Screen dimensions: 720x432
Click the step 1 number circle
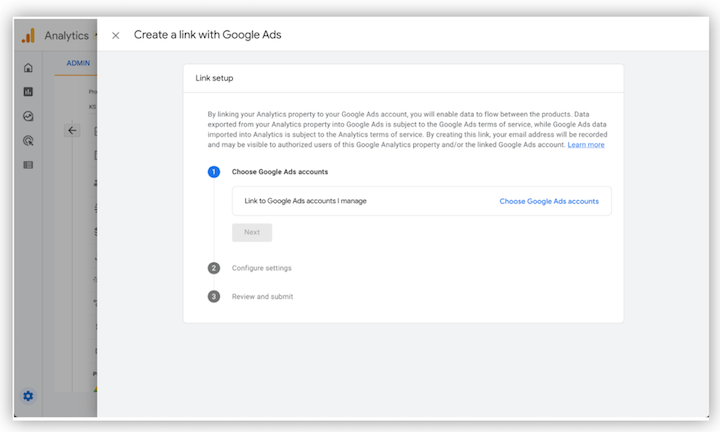point(214,172)
